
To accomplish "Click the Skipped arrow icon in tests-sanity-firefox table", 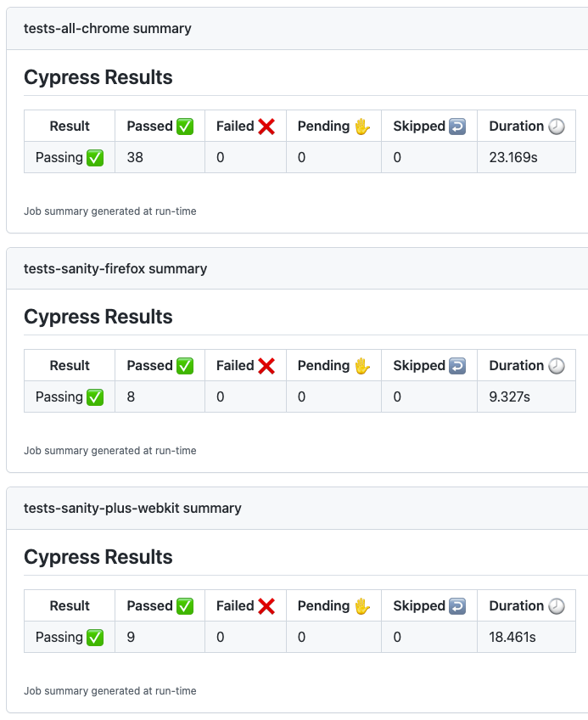I will (x=457, y=366).
